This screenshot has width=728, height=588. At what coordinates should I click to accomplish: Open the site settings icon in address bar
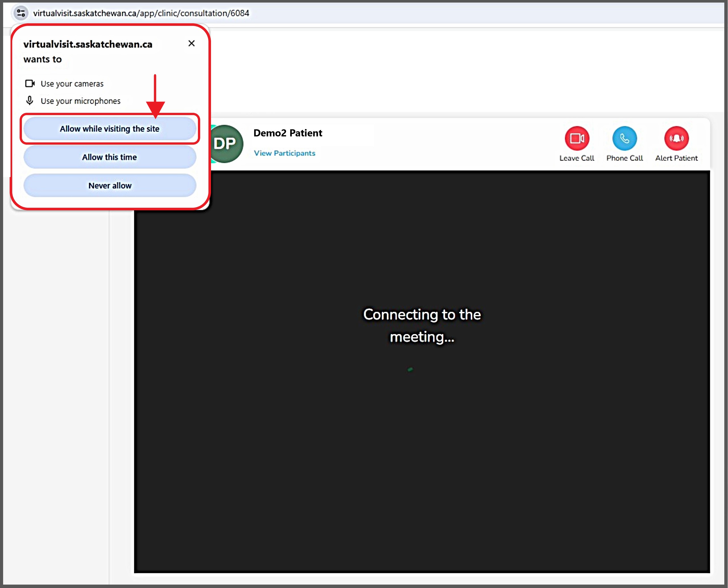21,13
